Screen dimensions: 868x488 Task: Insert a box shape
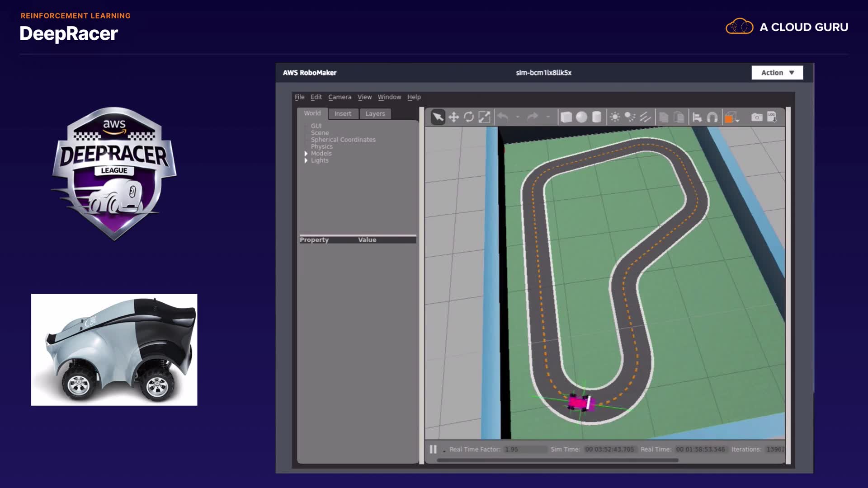coord(566,117)
